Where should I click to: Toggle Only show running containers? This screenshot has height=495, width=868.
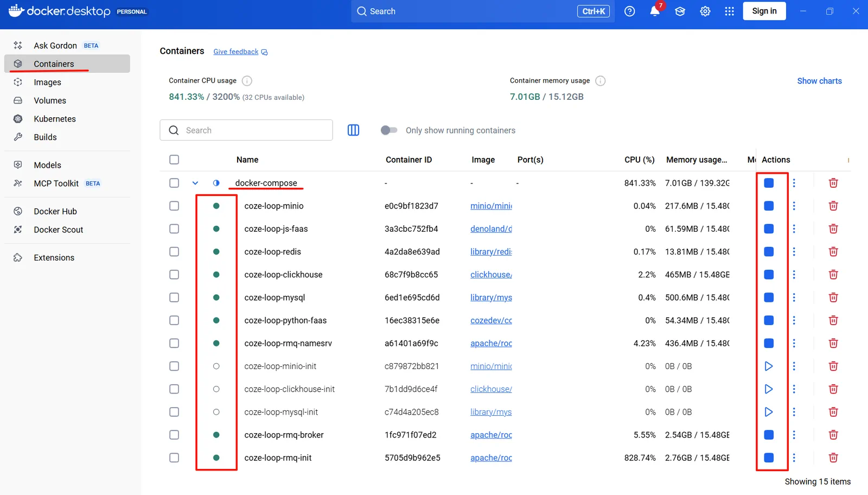pos(389,130)
